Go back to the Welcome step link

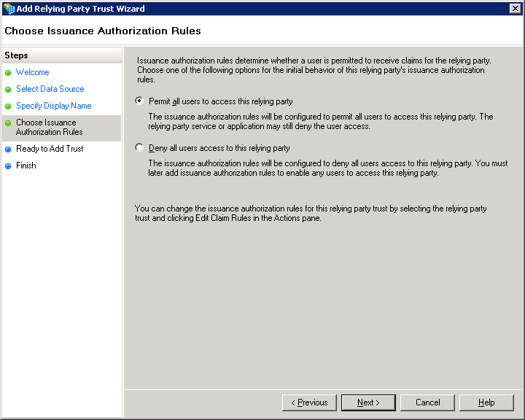click(x=33, y=72)
